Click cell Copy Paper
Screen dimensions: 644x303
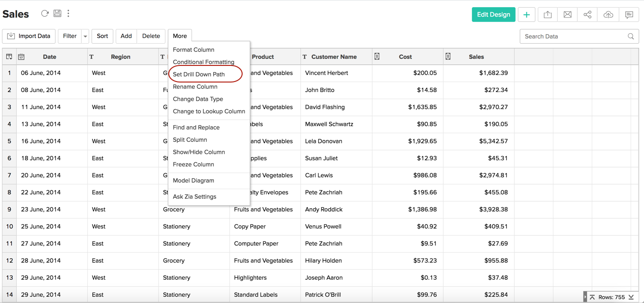click(x=265, y=227)
